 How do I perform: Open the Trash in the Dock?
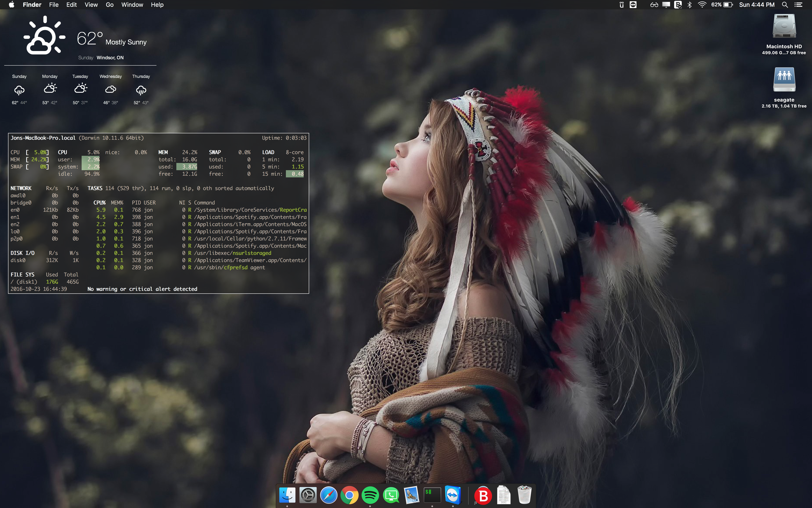(524, 495)
